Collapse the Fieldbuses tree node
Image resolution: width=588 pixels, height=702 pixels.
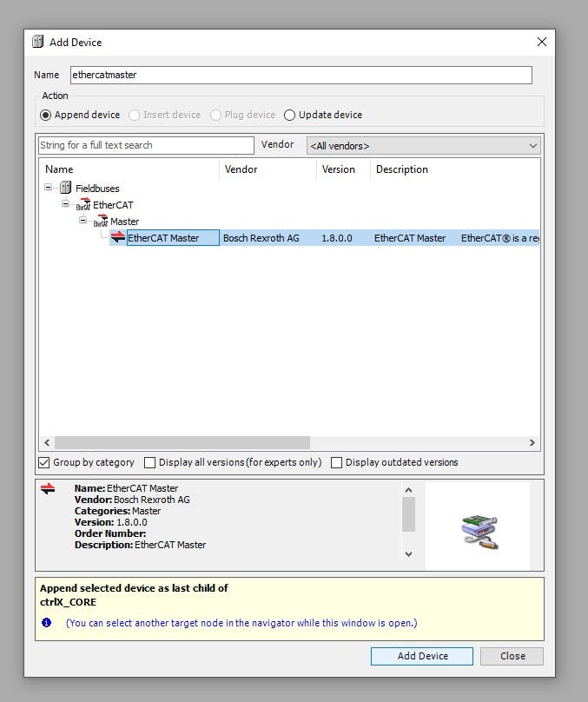pyautogui.click(x=48, y=187)
